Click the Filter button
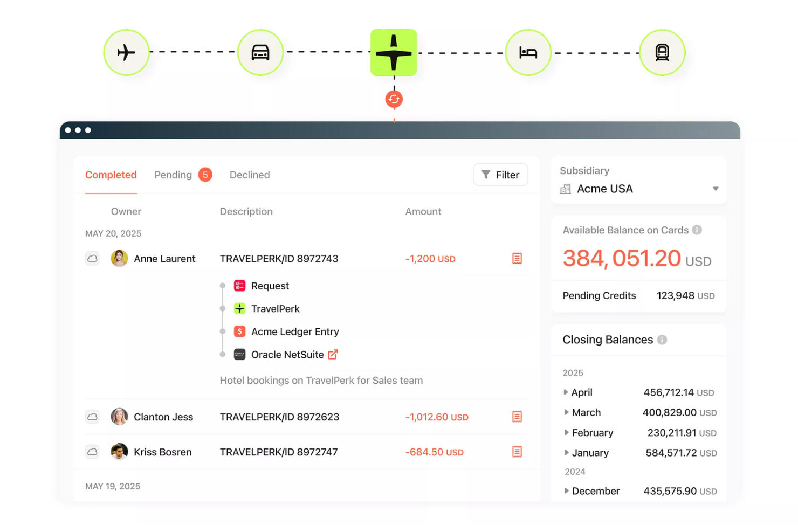 (x=500, y=174)
